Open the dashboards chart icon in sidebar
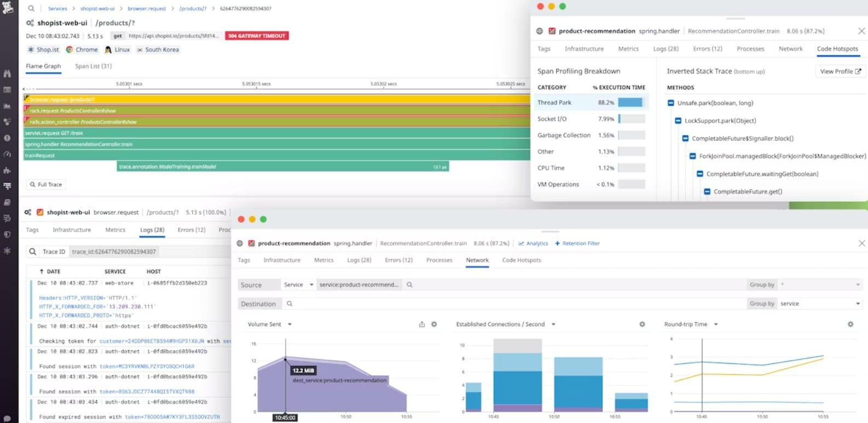The width and height of the screenshot is (868, 423). click(x=7, y=106)
